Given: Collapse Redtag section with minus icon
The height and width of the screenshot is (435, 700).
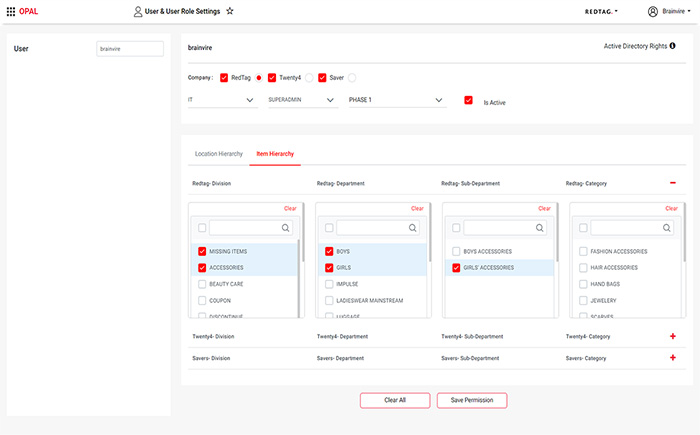Looking at the screenshot, I should click(673, 183).
